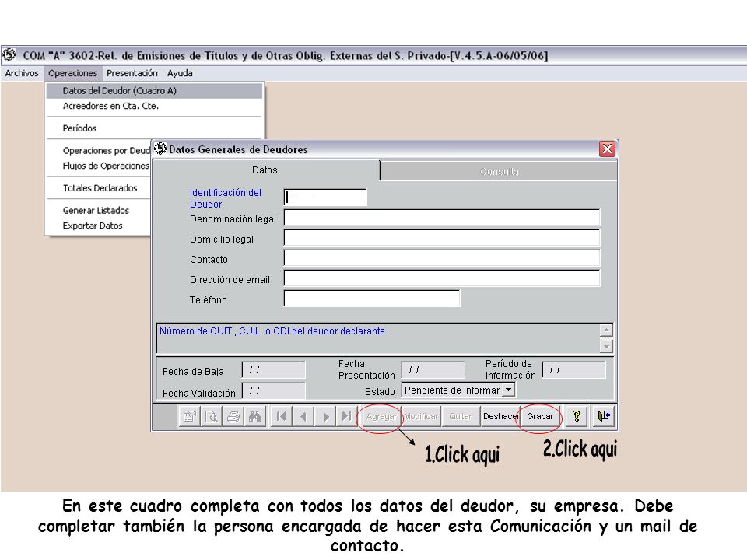Screen dimensions: 747x560
Task: Close the Datos Generales de Deudores dialog
Action: 608,149
